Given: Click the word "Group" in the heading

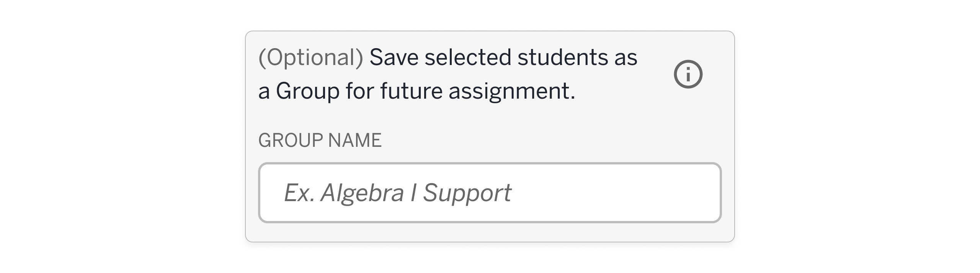Looking at the screenshot, I should 307,91.
